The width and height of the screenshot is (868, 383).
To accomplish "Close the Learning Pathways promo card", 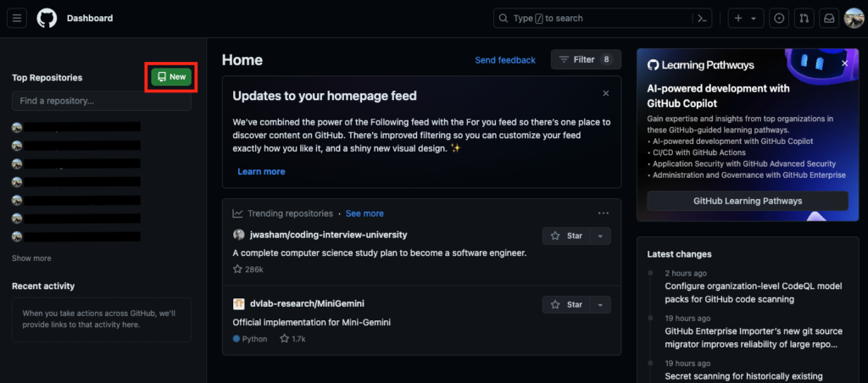I will (845, 64).
